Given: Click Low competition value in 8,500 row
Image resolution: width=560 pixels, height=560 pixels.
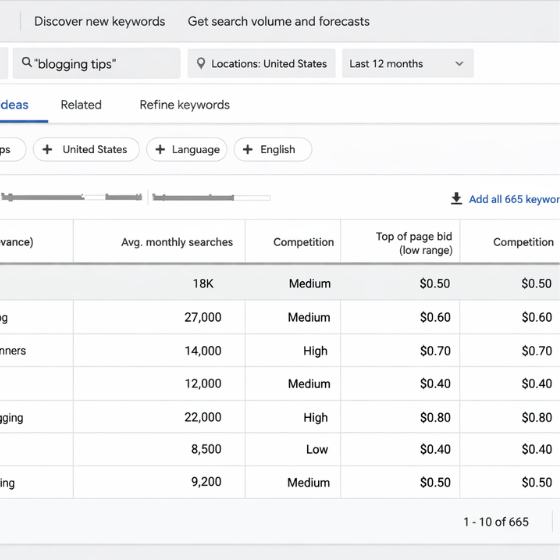Looking at the screenshot, I should (317, 449).
